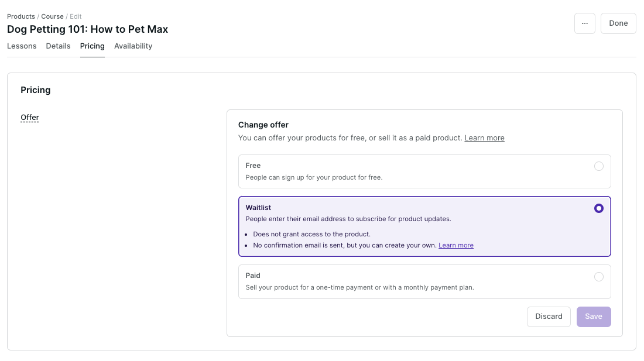Select the Waitlist radio button
The image size is (644, 361).
598,208
